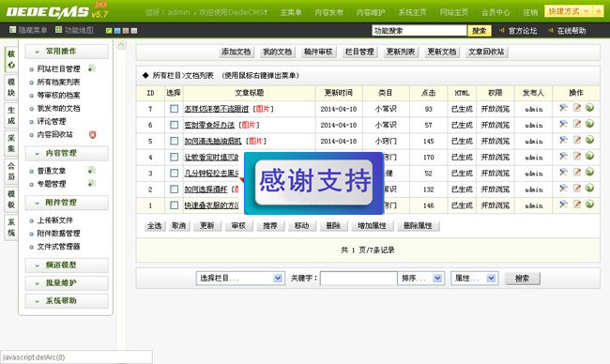The height and width of the screenshot is (364, 610).
Task: Click the green preview globe for article ID 1
Action: pos(589,205)
